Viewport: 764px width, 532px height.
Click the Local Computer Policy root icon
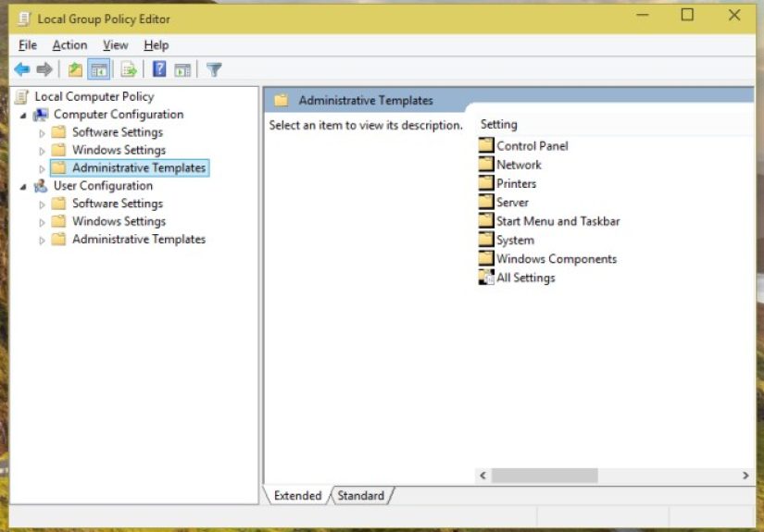(x=22, y=97)
